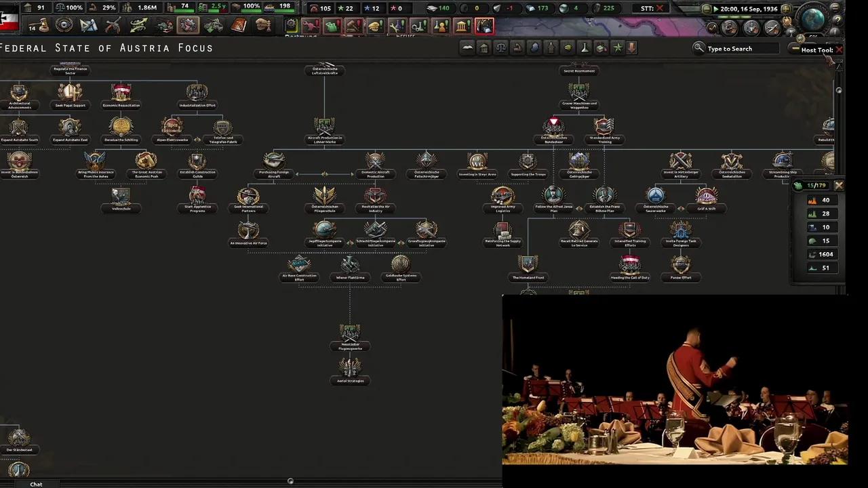The width and height of the screenshot is (868, 488).
Task: Select the An Innovative Air Force focus
Action: (x=248, y=232)
